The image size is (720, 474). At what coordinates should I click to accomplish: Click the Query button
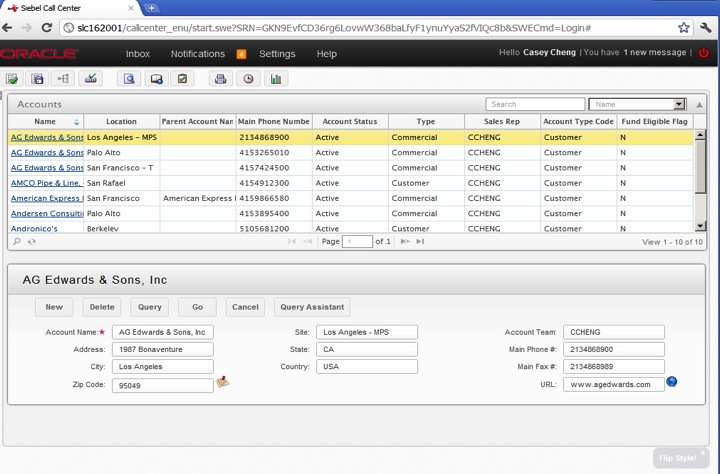pos(150,307)
